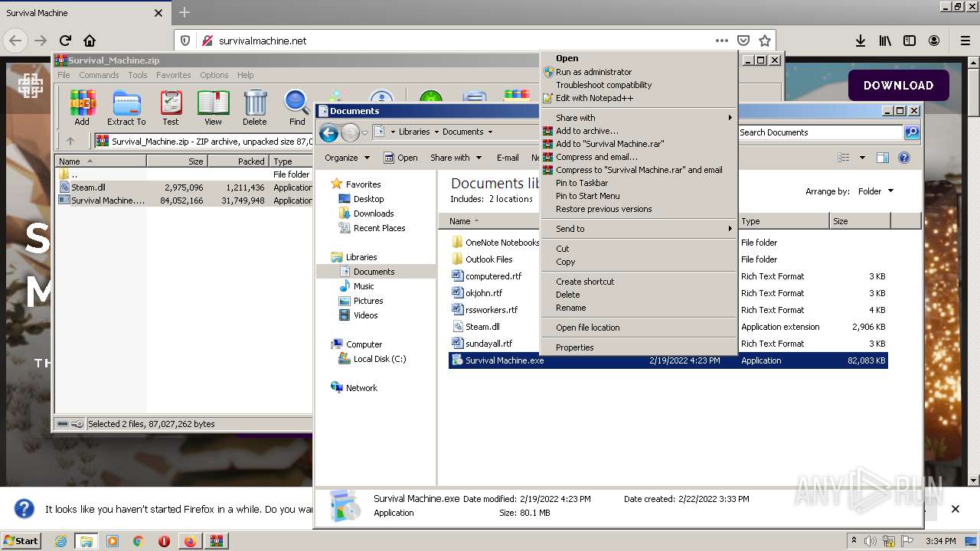Image resolution: width=980 pixels, height=551 pixels.
Task: Save page to Pocket icon
Action: 743,41
